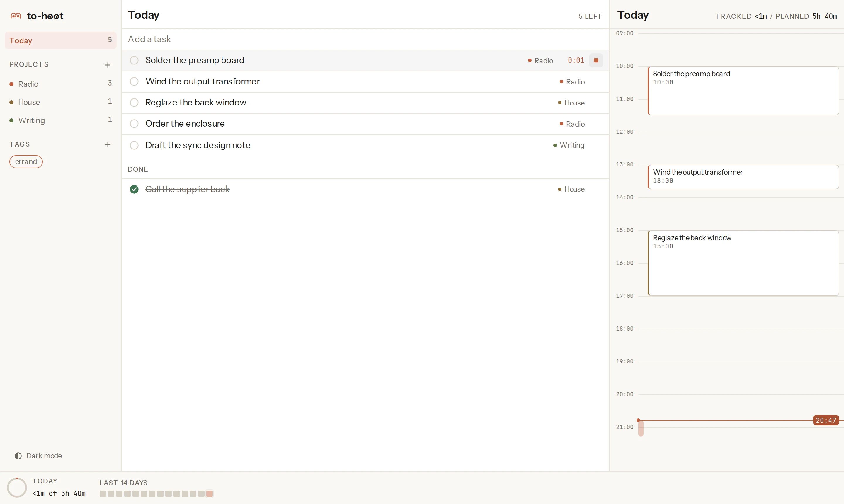This screenshot has width=844, height=504.
Task: Select latest day square in Last 14 Days
Action: (210, 493)
